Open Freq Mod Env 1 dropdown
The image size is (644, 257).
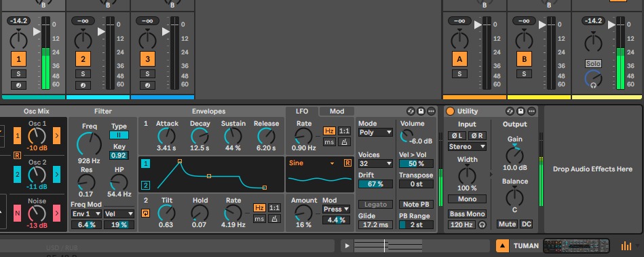pyautogui.click(x=86, y=213)
